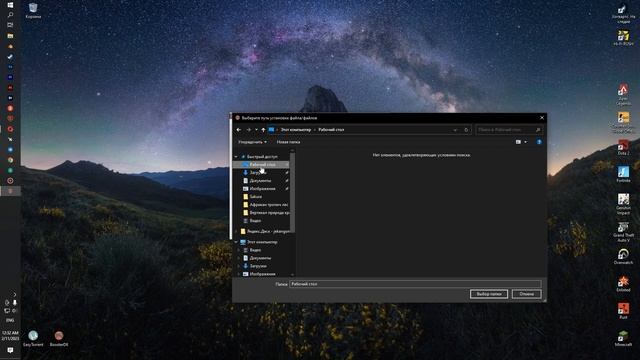640x360 pixels.
Task: Confirm with Выбор папки button
Action: [x=489, y=294]
